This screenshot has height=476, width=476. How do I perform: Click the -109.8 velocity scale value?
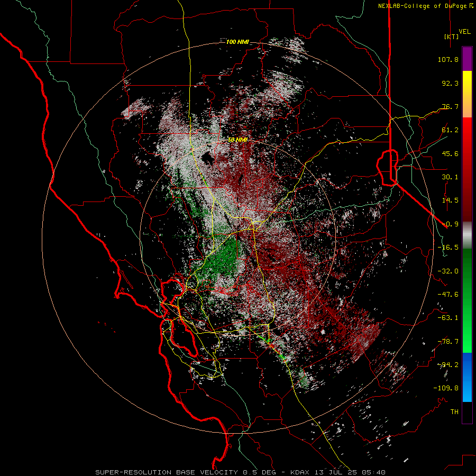446,388
